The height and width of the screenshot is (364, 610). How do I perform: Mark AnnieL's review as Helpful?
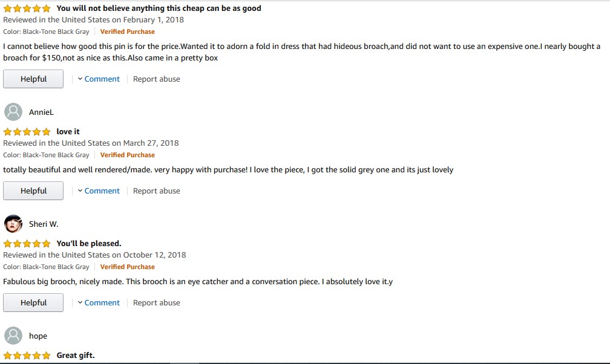coord(33,191)
